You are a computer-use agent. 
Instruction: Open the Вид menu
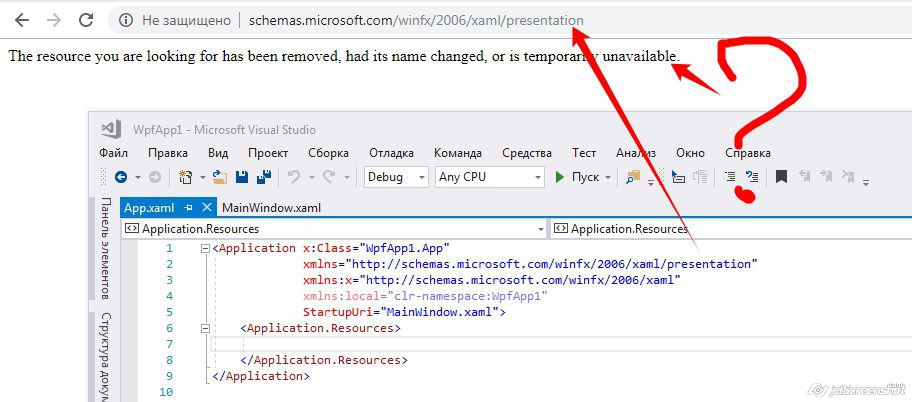click(218, 153)
